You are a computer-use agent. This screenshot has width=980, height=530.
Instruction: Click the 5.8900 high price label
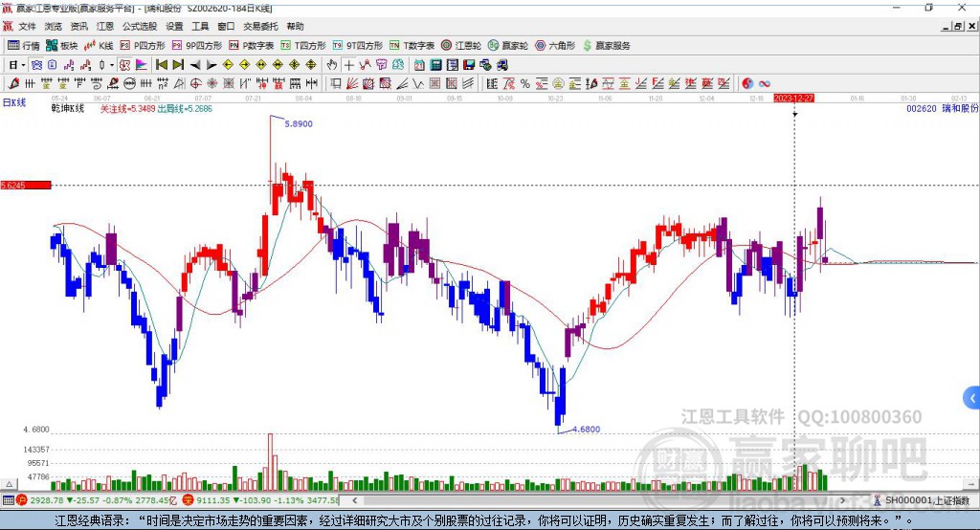pyautogui.click(x=299, y=123)
